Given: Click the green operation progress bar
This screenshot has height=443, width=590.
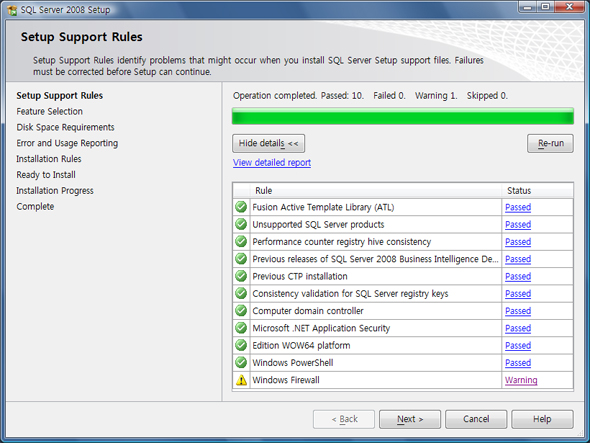Looking at the screenshot, I should click(403, 116).
